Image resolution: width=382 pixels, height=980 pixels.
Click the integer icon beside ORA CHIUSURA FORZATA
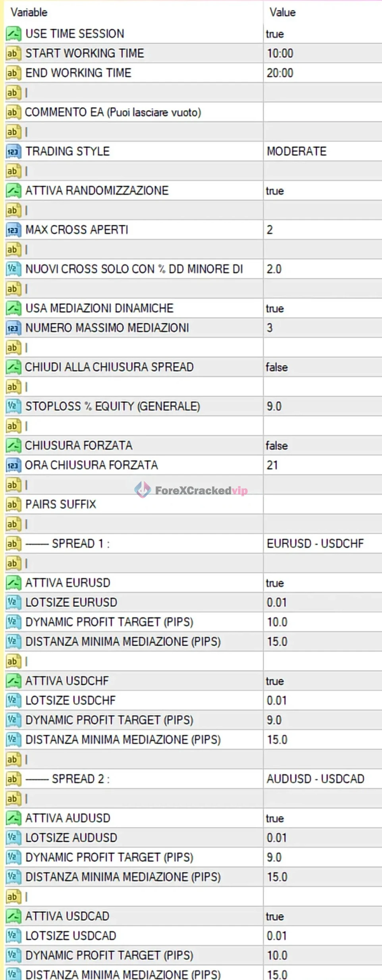13,465
